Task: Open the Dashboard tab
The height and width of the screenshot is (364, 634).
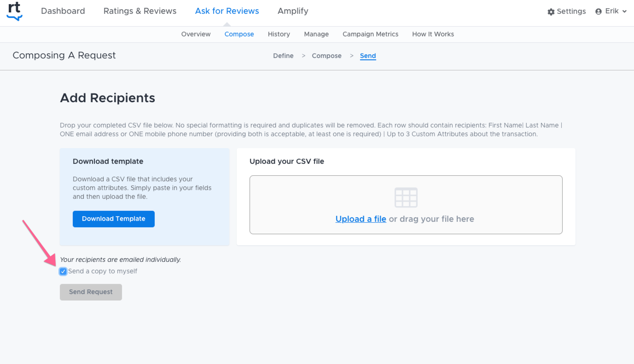Action: coord(63,11)
